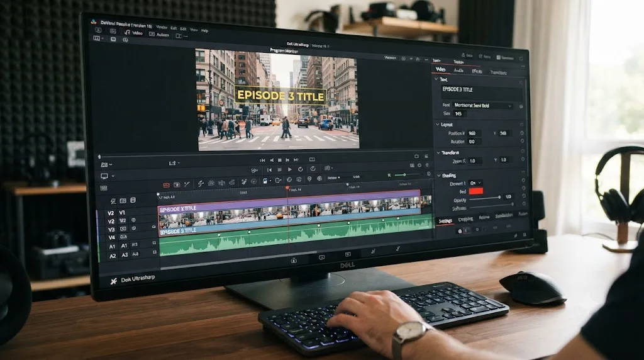Viewport: 644px width, 360px height.
Task: Click the Audio button in top toolbar
Action: (159, 35)
